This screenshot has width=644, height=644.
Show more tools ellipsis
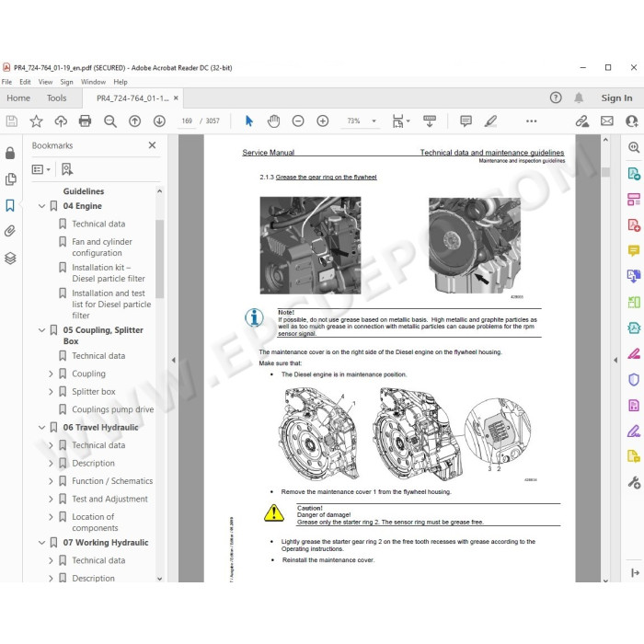click(x=531, y=121)
